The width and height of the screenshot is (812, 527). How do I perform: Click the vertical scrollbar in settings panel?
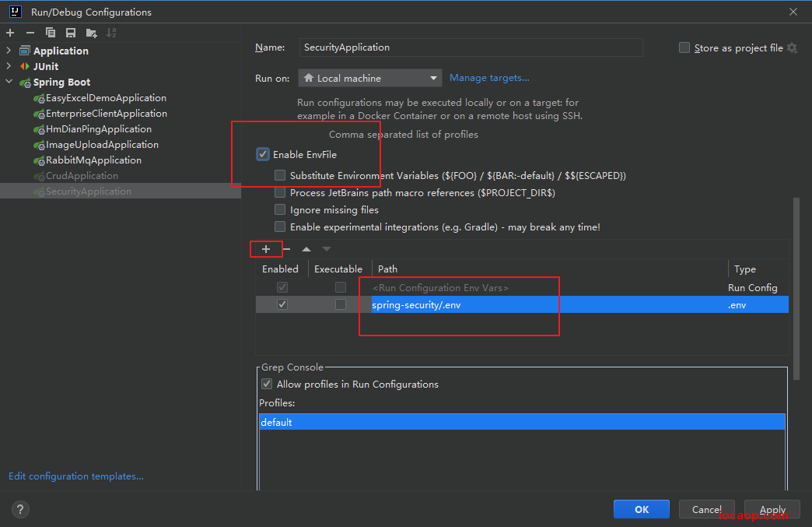tap(796, 287)
